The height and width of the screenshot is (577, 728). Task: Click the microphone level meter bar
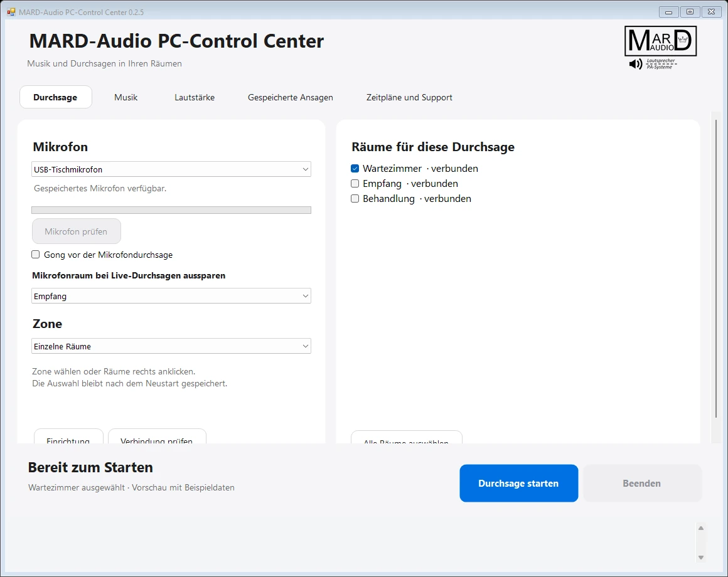coord(171,210)
